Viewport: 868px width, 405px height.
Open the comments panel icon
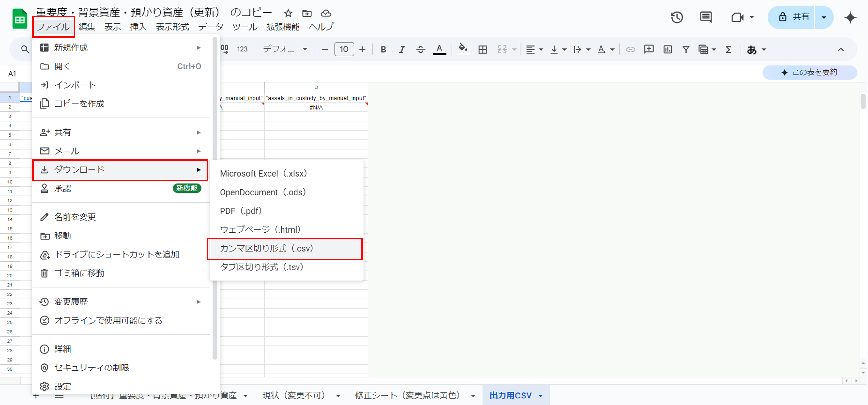click(x=706, y=17)
